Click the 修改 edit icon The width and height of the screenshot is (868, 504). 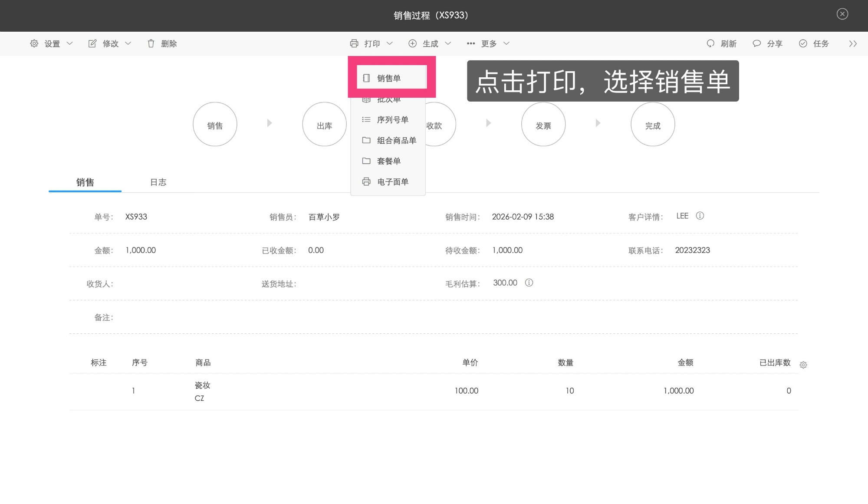92,43
